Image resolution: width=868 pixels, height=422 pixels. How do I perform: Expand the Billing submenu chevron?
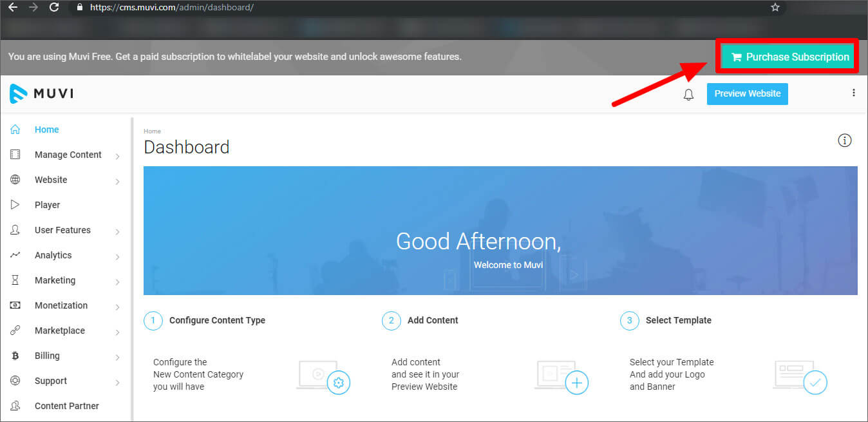[117, 357]
